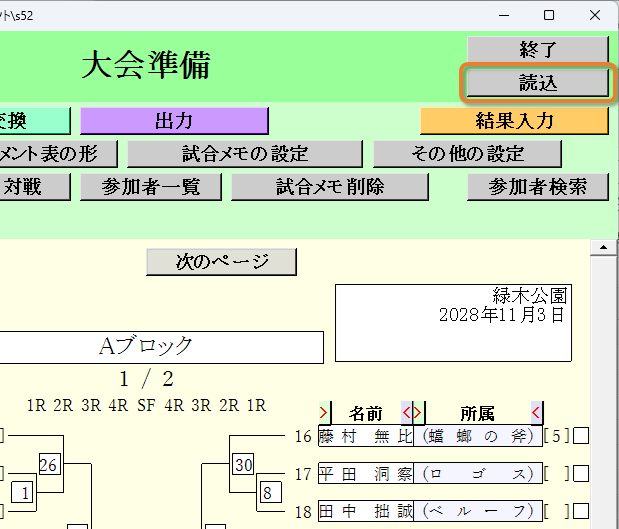Click match number box 30
This screenshot has width=619, height=529.
[243, 464]
